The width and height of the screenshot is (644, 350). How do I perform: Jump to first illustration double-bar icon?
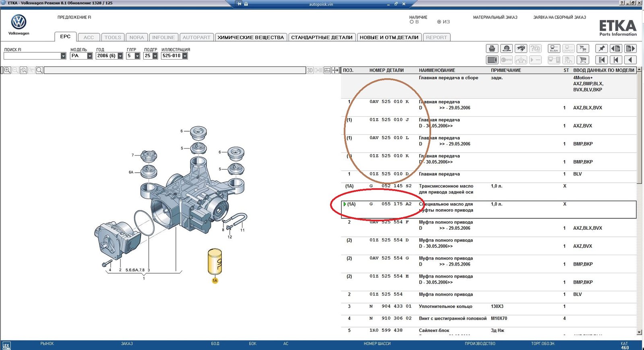click(601, 60)
